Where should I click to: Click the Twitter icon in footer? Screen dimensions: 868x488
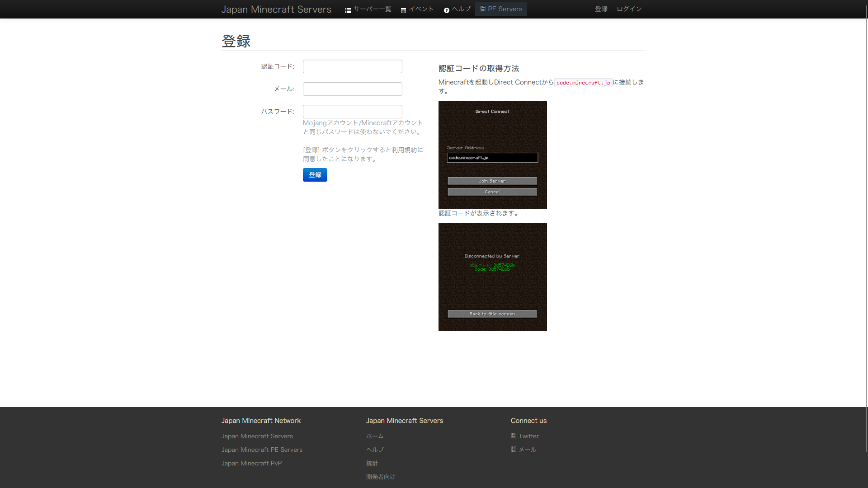coord(514,436)
